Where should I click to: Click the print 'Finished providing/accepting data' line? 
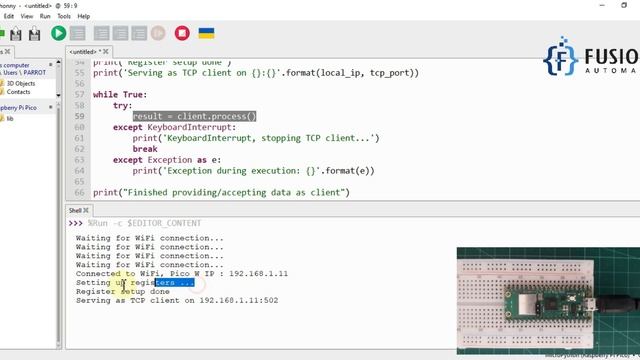click(221, 193)
